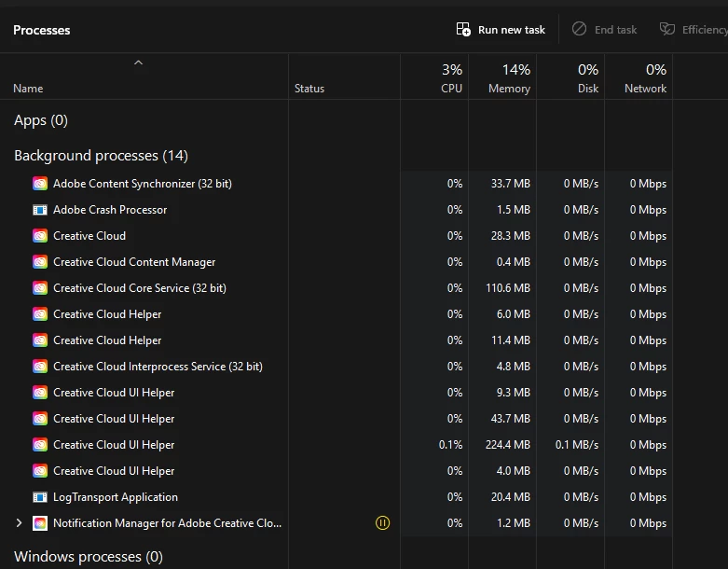Viewport: 728px width, 569px height.
Task: Select Creative Cloud Interprocess Service (32 bit)
Action: (337, 367)
